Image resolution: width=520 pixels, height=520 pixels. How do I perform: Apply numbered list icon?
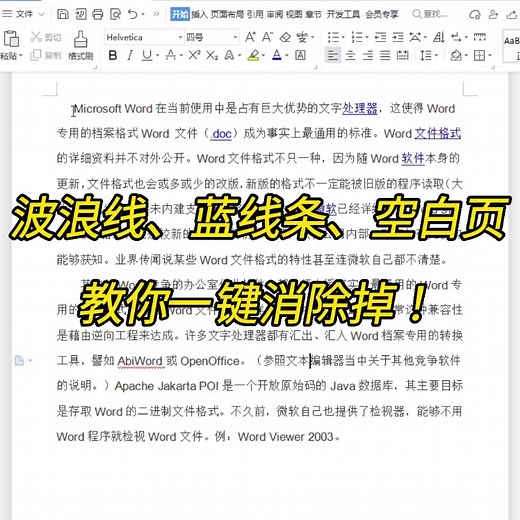point(356,37)
